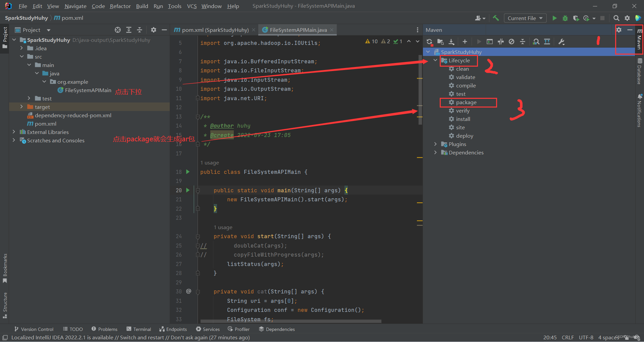Open Maven panel options gear
This screenshot has height=342, width=644.
coord(619,30)
